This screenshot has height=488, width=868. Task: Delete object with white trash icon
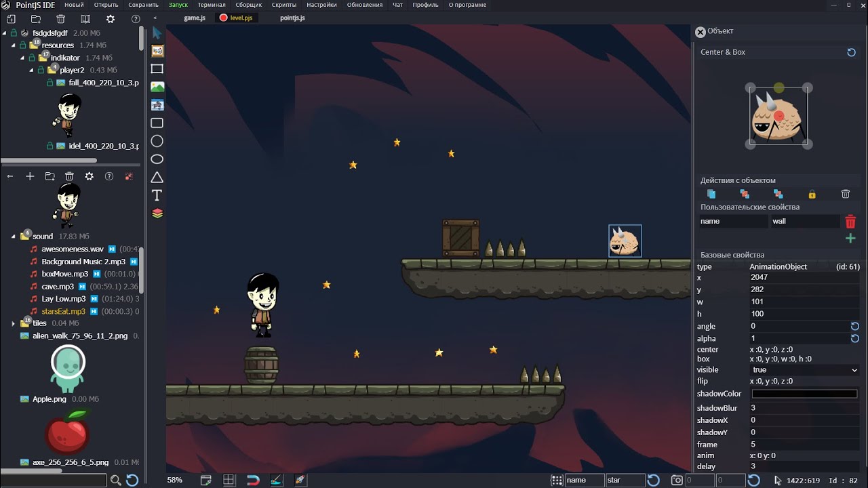[x=846, y=195]
